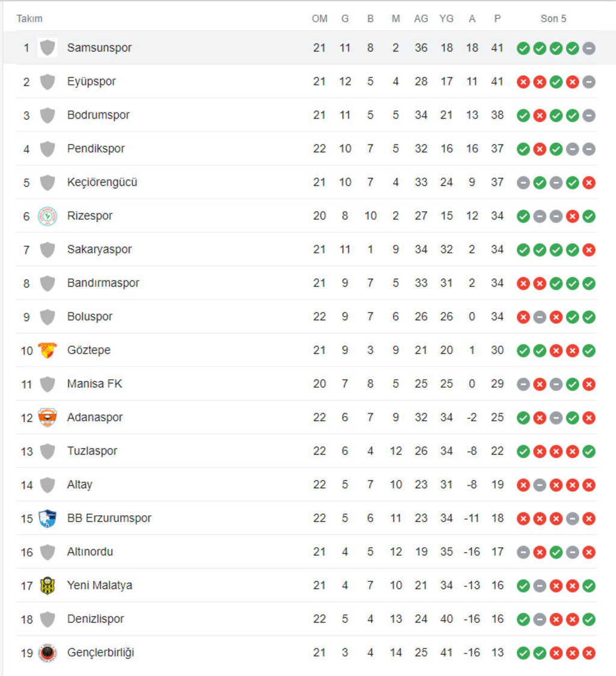Sort by the P points column header
This screenshot has height=676, width=616.
click(497, 19)
